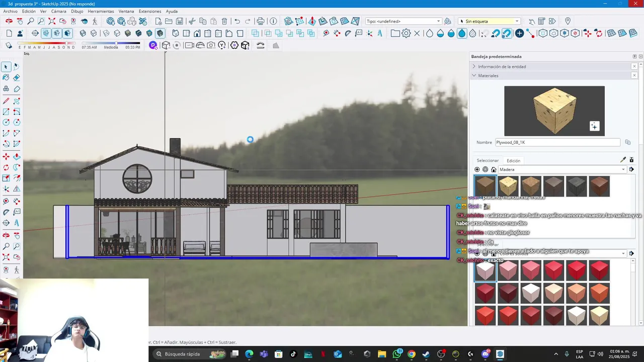The height and width of the screenshot is (362, 644).
Task: Click the home icon in material browser
Action: point(494,169)
